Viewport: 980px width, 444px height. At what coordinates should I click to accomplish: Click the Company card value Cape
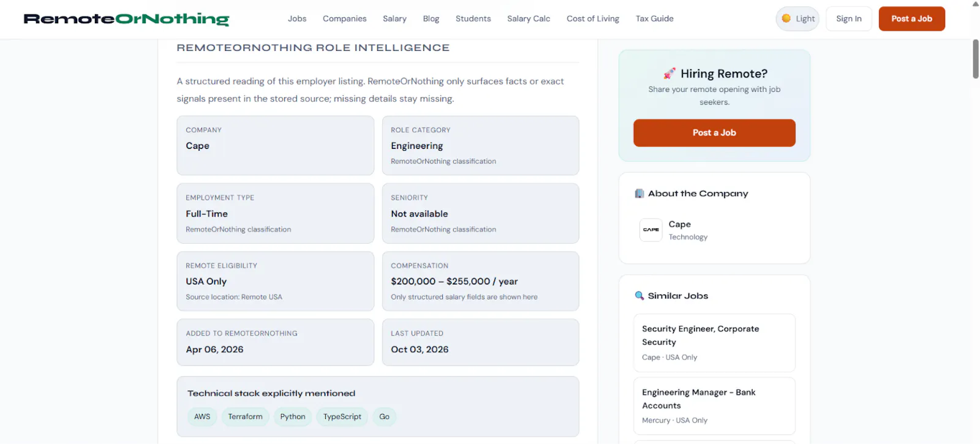(198, 146)
